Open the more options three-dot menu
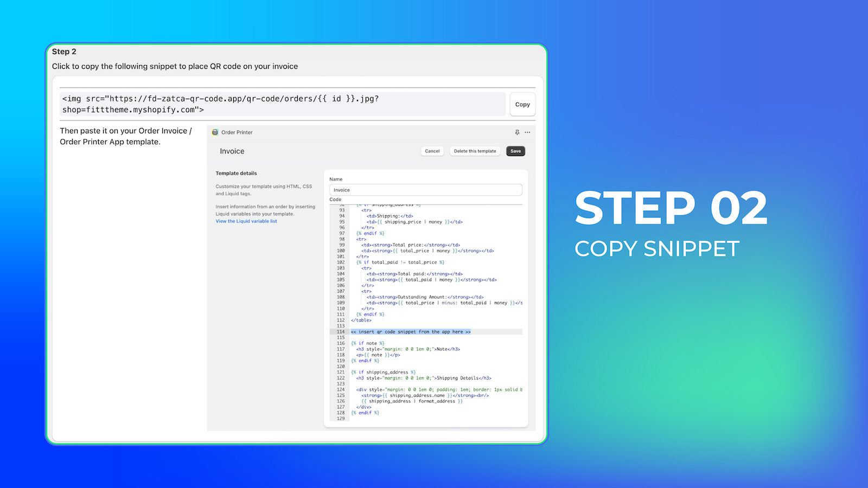Image resolution: width=868 pixels, height=488 pixels. (x=527, y=132)
